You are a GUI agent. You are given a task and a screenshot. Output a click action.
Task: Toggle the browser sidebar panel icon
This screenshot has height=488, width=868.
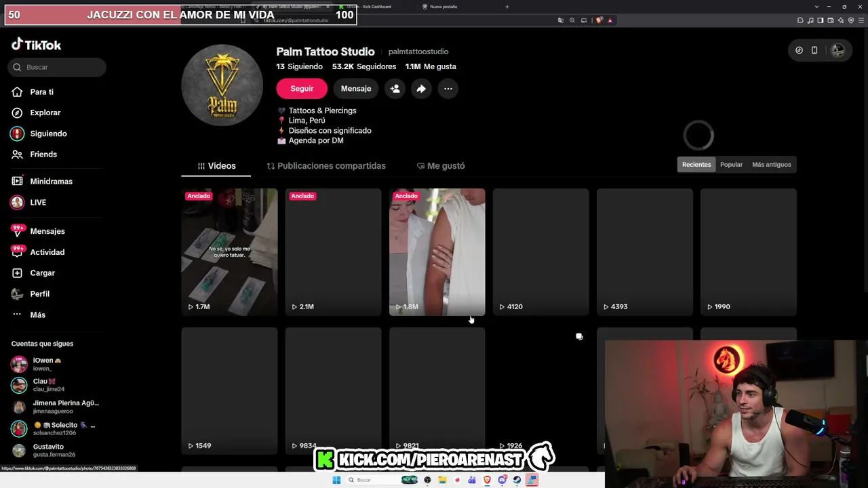pos(821,20)
